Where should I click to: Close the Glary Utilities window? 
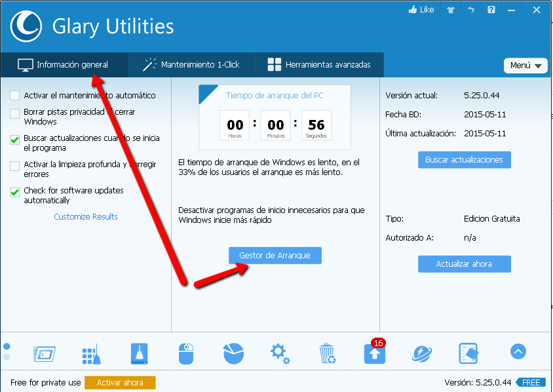537,10
